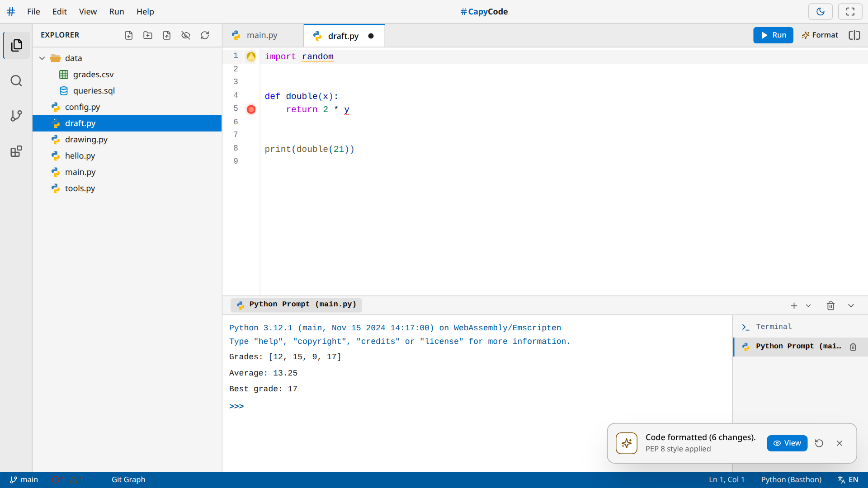Enter fullscreen with the expand icon
This screenshot has width=868, height=488.
tap(850, 12)
